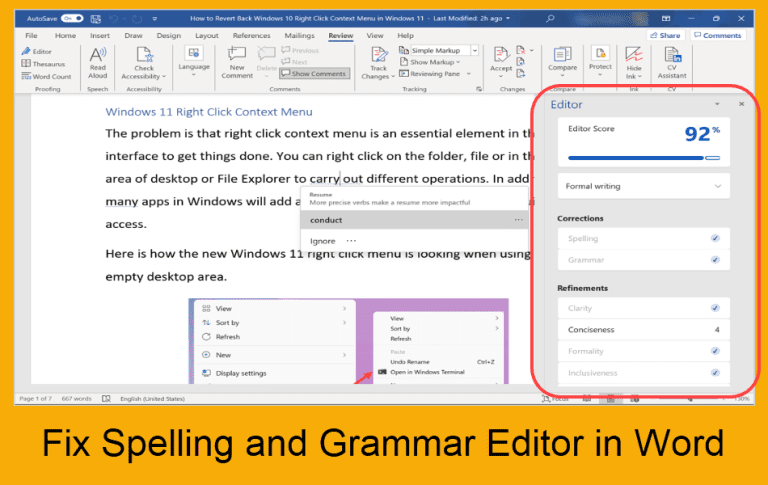
Task: Go to Previous comment
Action: tap(300, 50)
